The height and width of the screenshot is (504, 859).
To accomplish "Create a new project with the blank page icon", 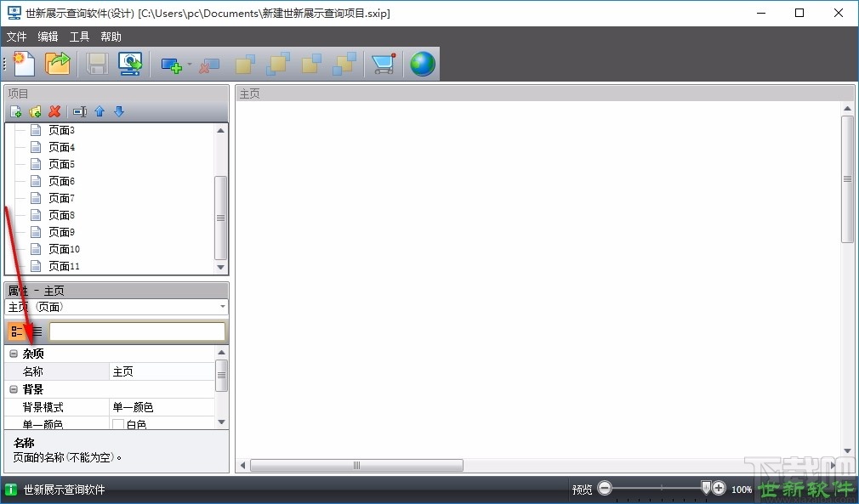I will pos(24,64).
